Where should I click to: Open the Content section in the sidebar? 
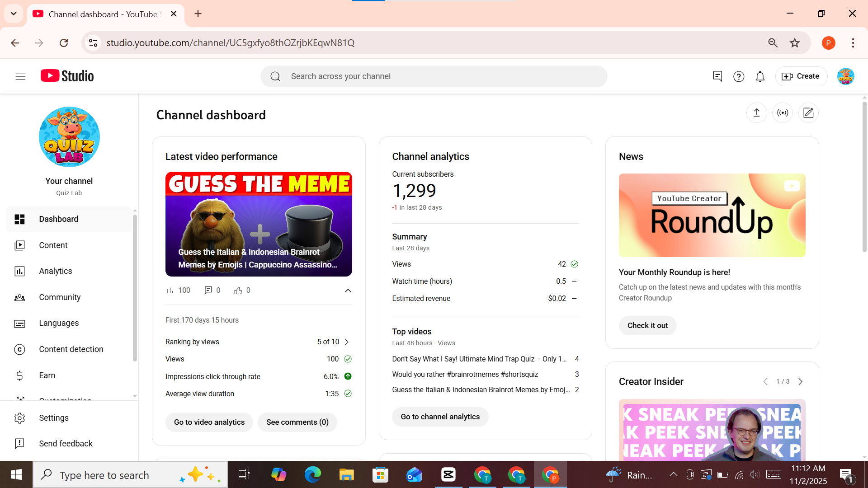point(53,245)
